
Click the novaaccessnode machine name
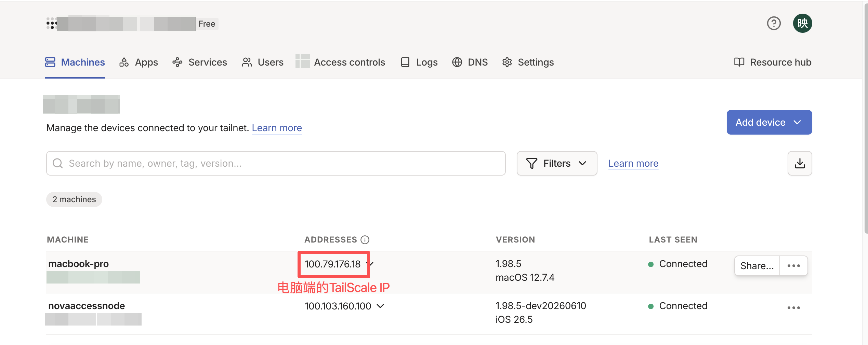coord(87,306)
